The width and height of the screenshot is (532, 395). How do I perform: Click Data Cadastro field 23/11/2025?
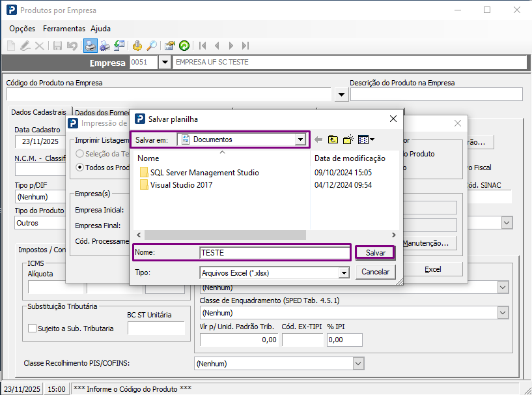coord(40,141)
